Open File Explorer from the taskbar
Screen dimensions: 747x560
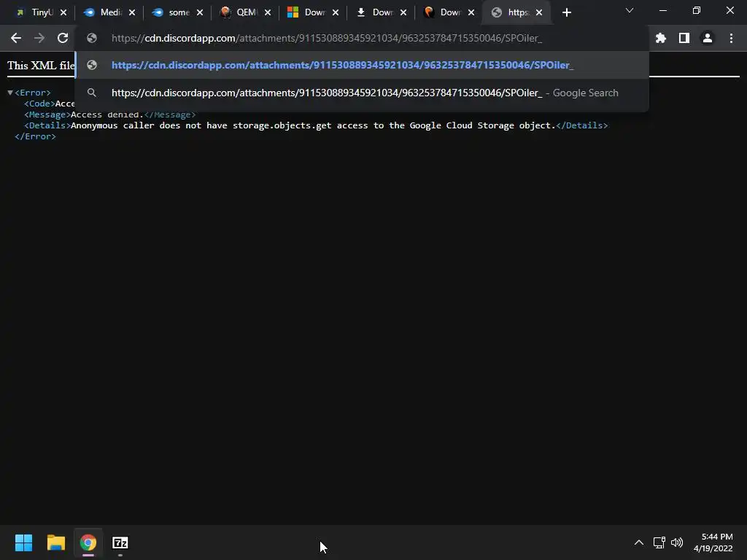[x=55, y=542]
